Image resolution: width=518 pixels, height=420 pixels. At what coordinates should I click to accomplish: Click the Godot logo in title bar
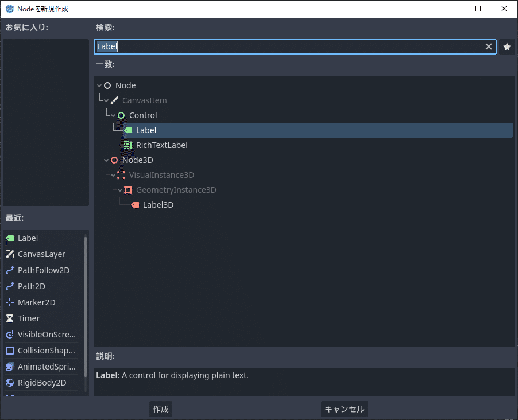10,9
